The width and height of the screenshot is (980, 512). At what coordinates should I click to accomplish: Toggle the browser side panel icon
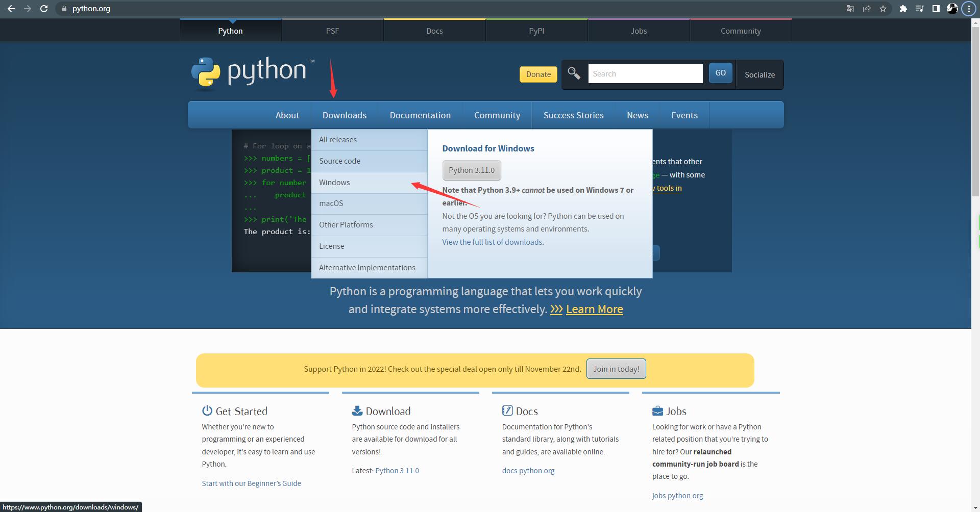point(936,9)
